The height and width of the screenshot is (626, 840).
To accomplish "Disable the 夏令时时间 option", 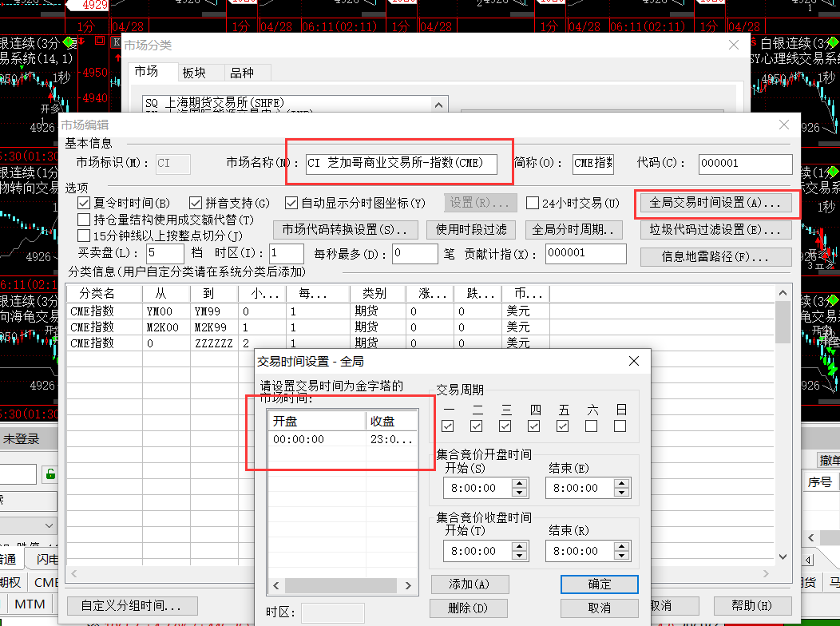I will point(84,204).
